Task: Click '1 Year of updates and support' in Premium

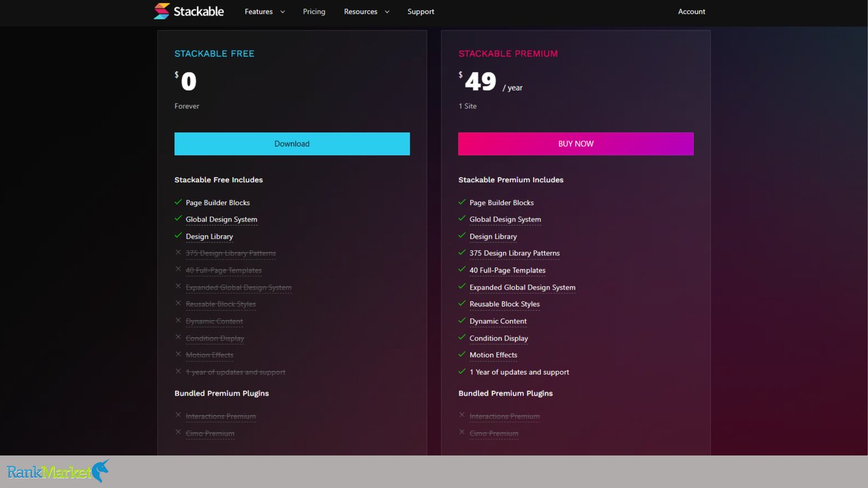Action: pos(519,372)
